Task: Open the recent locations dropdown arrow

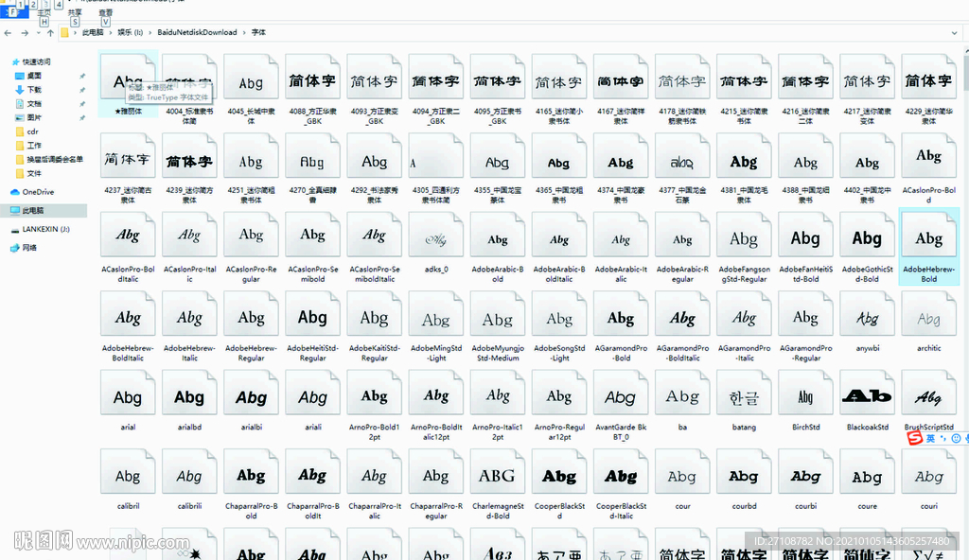Action: coord(38,33)
